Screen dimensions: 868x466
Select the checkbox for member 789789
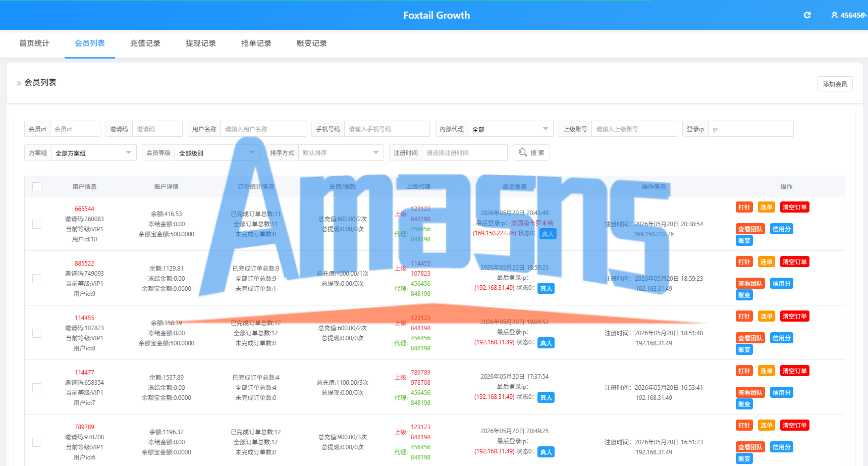37,442
